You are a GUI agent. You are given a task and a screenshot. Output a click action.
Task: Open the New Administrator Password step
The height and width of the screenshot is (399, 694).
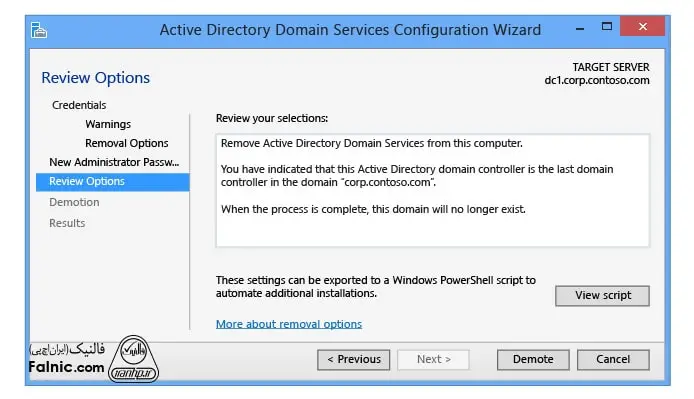114,162
